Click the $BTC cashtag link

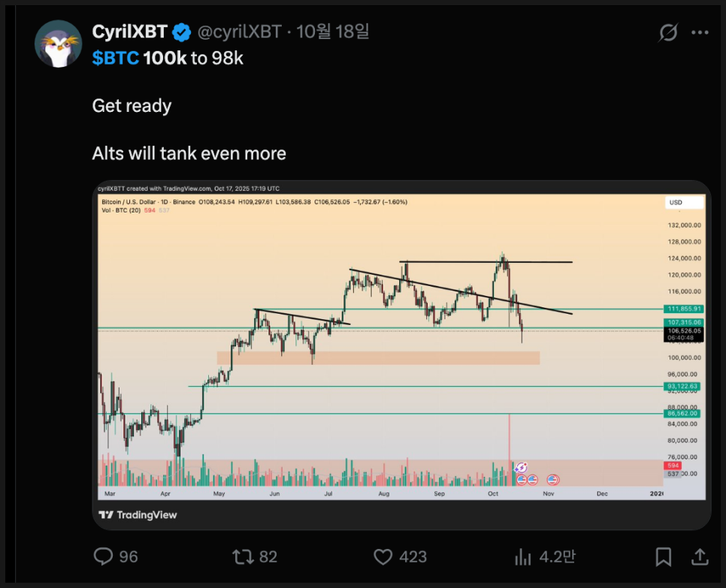pos(115,58)
